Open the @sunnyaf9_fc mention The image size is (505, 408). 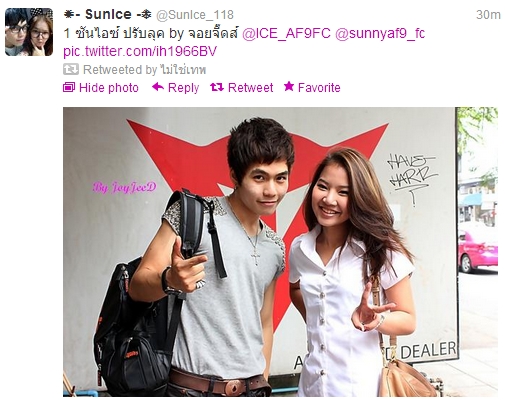point(380,34)
